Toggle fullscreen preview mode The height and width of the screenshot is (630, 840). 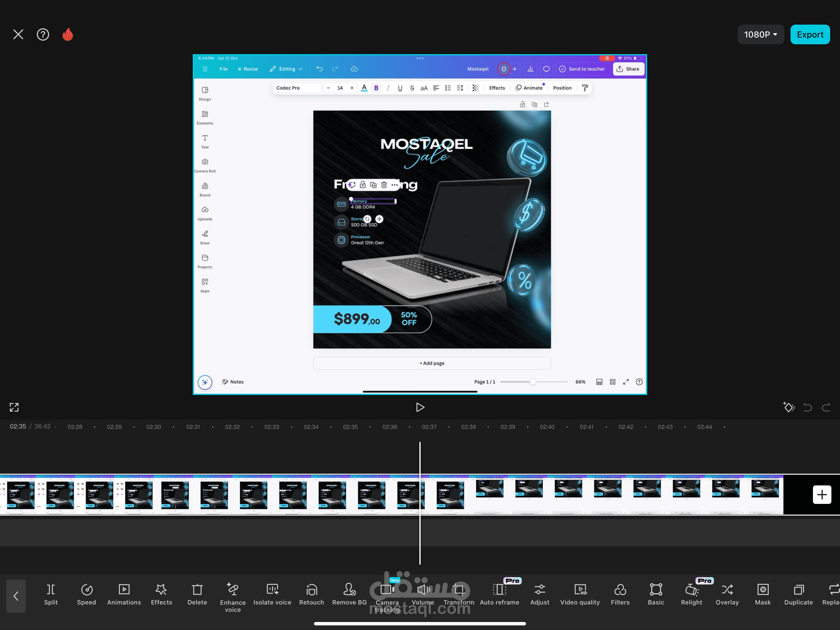(x=14, y=407)
